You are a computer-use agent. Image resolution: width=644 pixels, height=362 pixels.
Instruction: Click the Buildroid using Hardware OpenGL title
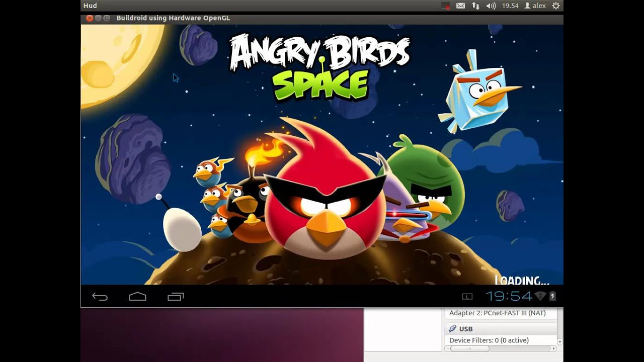click(173, 18)
